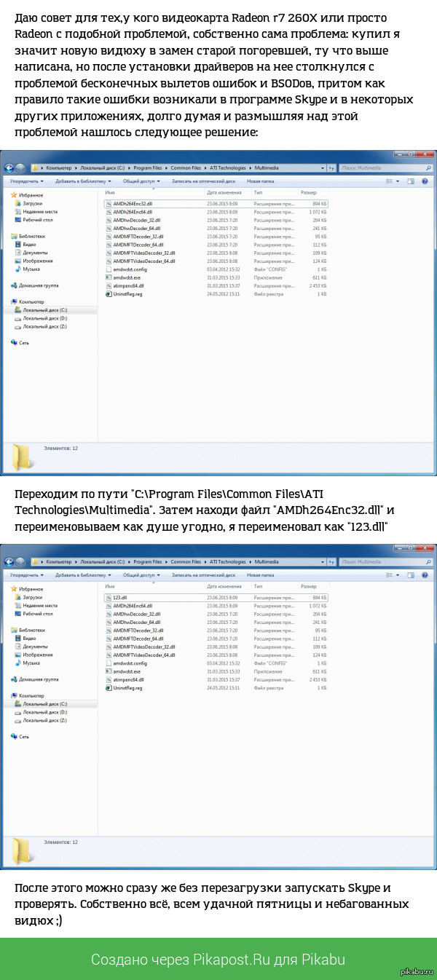Screen dimensions: 437x980
Task: Toggle preview pane icon in window listing 123.dll
Action: click(x=410, y=574)
